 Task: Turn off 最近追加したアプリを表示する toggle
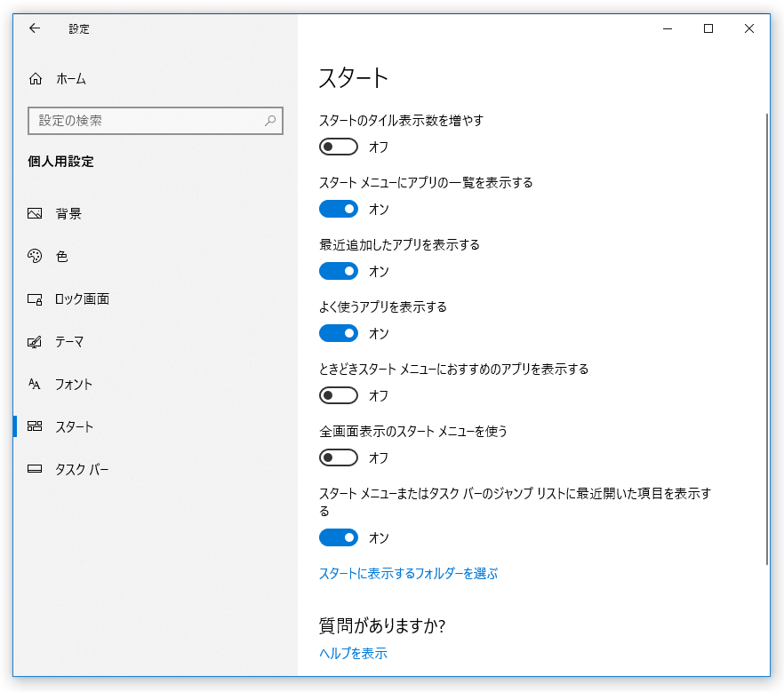click(x=339, y=271)
